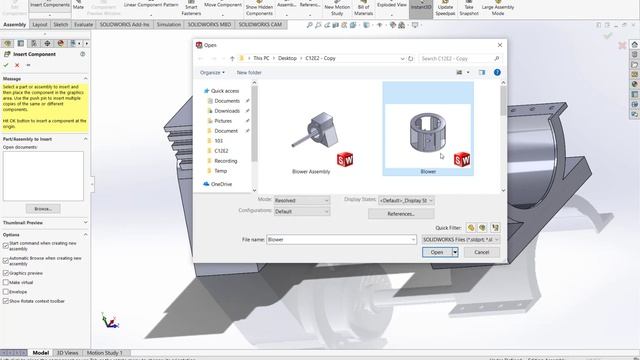Open the change view options arrow
640x360 pixels.
(468, 72)
